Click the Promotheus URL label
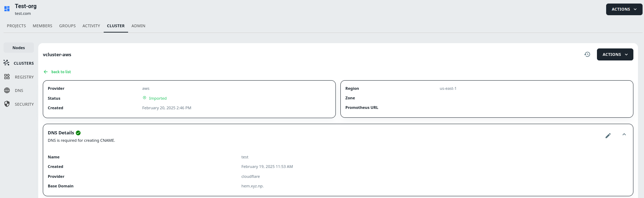 click(x=362, y=107)
